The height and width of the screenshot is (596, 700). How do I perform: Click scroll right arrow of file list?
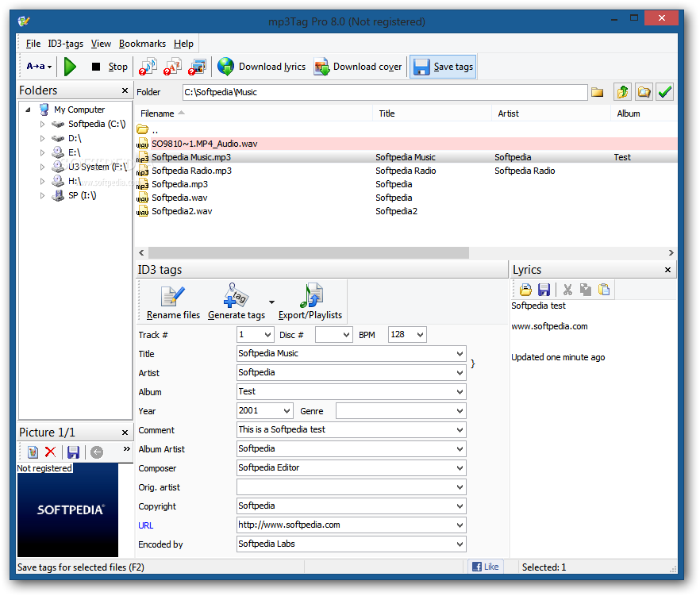[671, 253]
